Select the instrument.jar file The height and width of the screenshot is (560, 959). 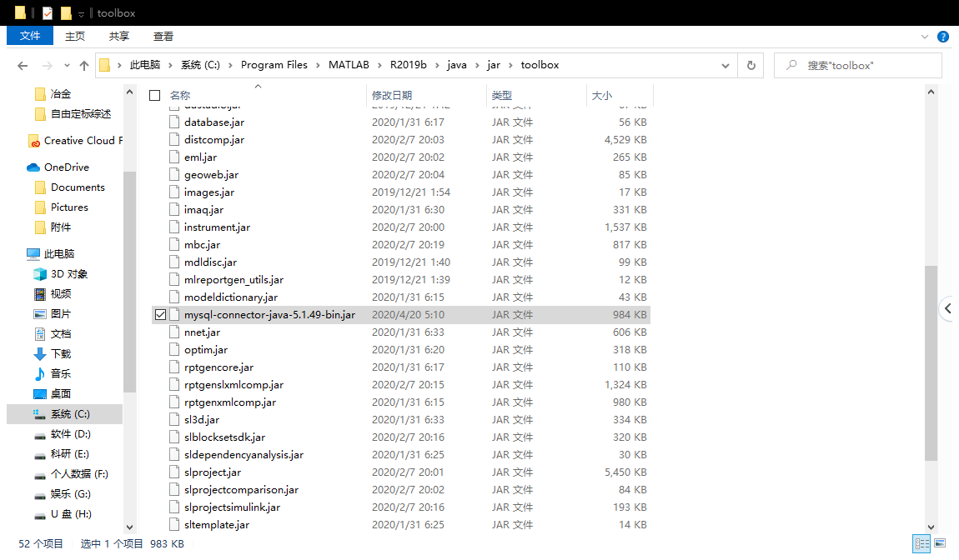[217, 227]
